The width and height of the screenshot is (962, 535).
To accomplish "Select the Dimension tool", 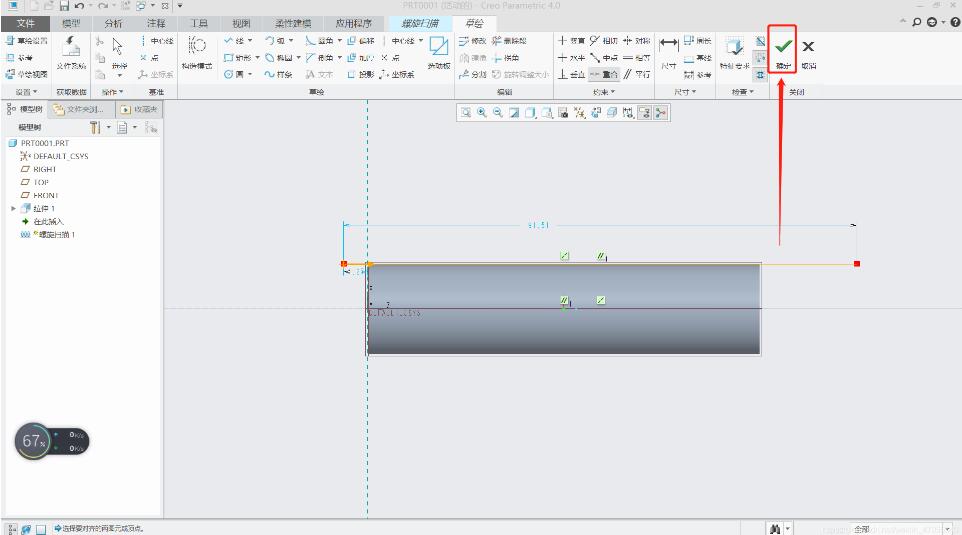I will point(668,52).
